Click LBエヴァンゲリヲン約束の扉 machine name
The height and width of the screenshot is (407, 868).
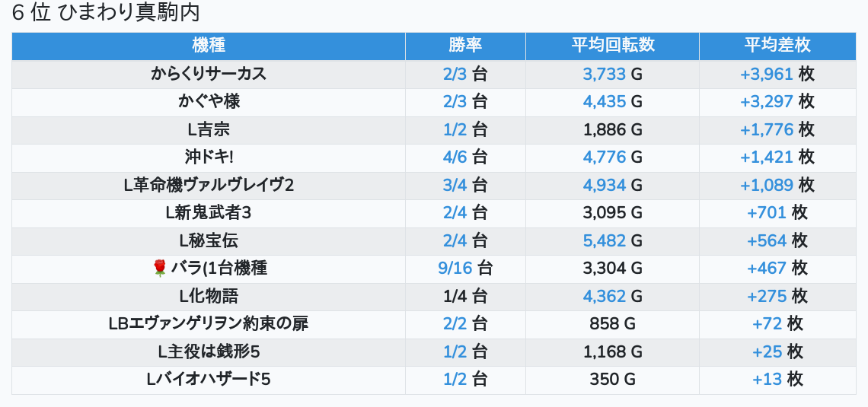pyautogui.click(x=209, y=323)
